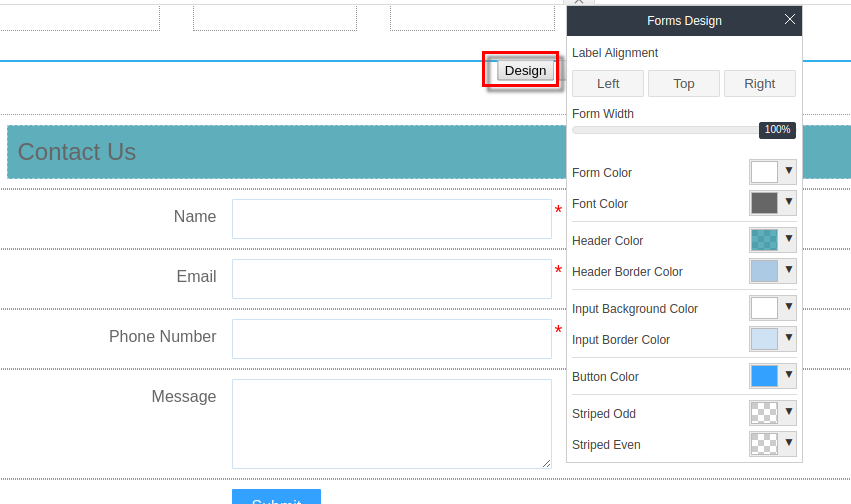Click the Name input field
This screenshot has height=504, width=851.
click(391, 219)
